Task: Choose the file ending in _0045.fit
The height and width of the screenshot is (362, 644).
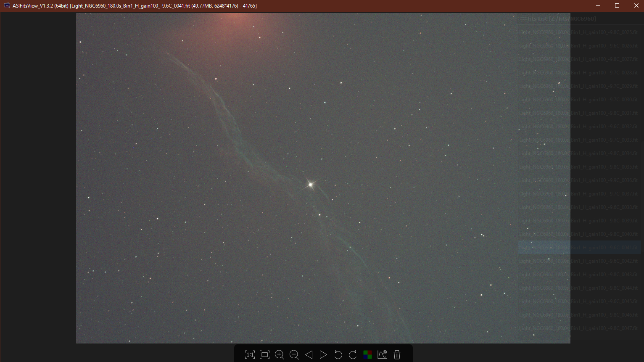Action: click(579, 301)
